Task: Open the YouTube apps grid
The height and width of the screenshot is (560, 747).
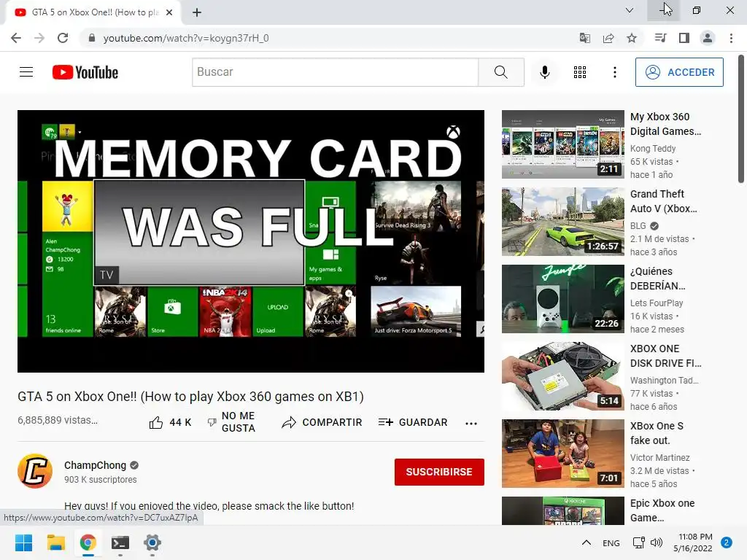Action: (x=580, y=72)
